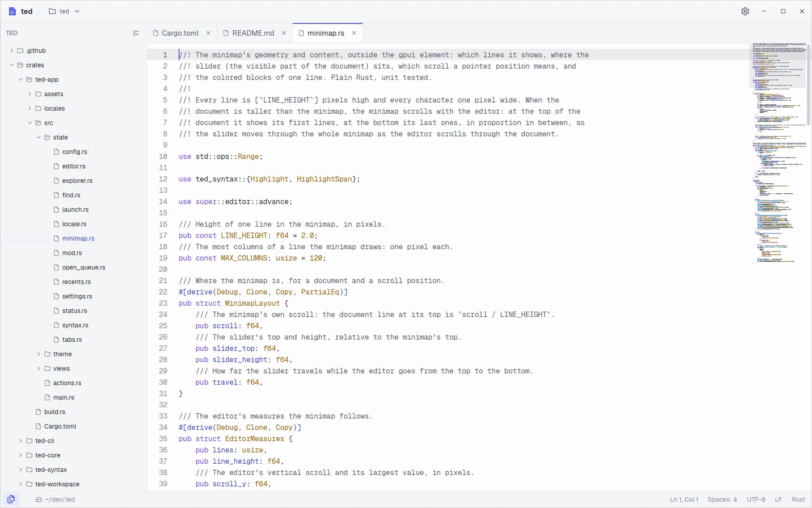The height and width of the screenshot is (508, 812).
Task: Expand the ted-core crate folder
Action: [74, 455]
